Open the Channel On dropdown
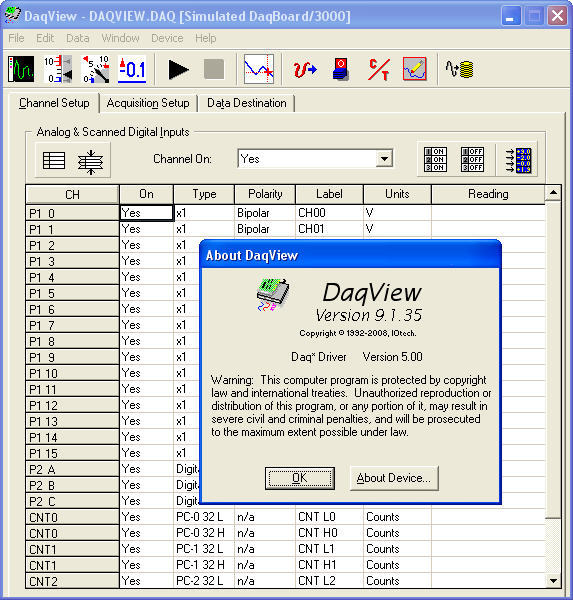 click(x=384, y=159)
